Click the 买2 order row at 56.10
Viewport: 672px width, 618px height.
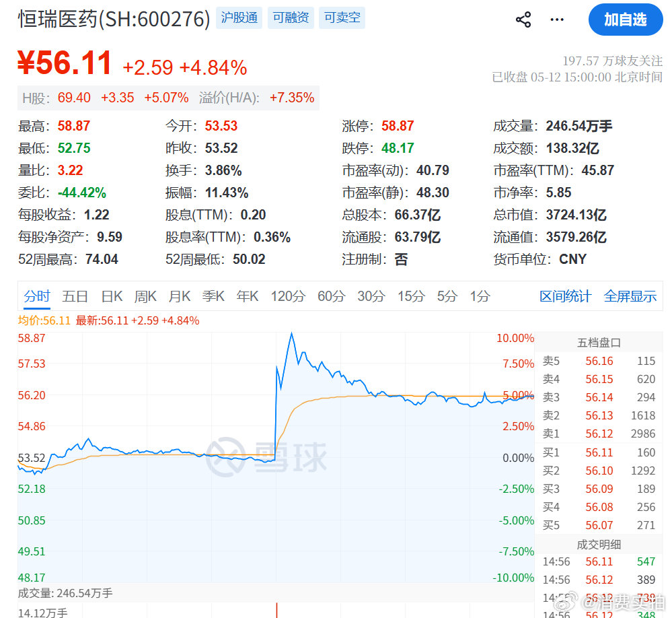pyautogui.click(x=599, y=471)
